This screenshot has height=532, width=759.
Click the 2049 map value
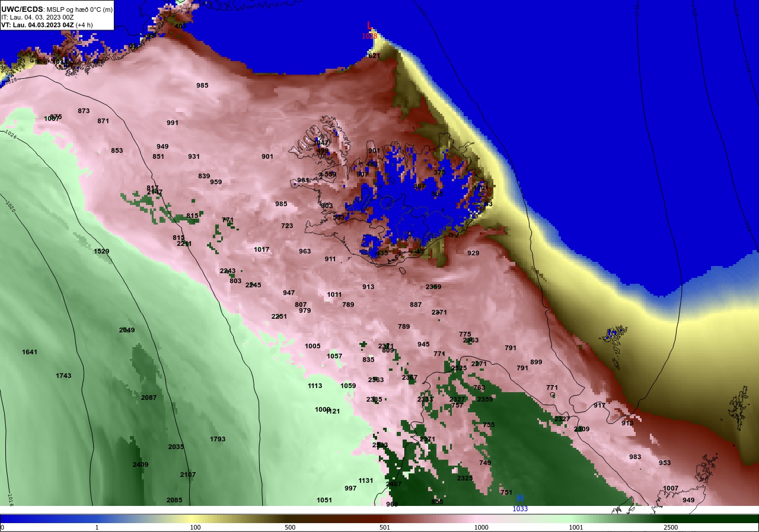coord(127,330)
